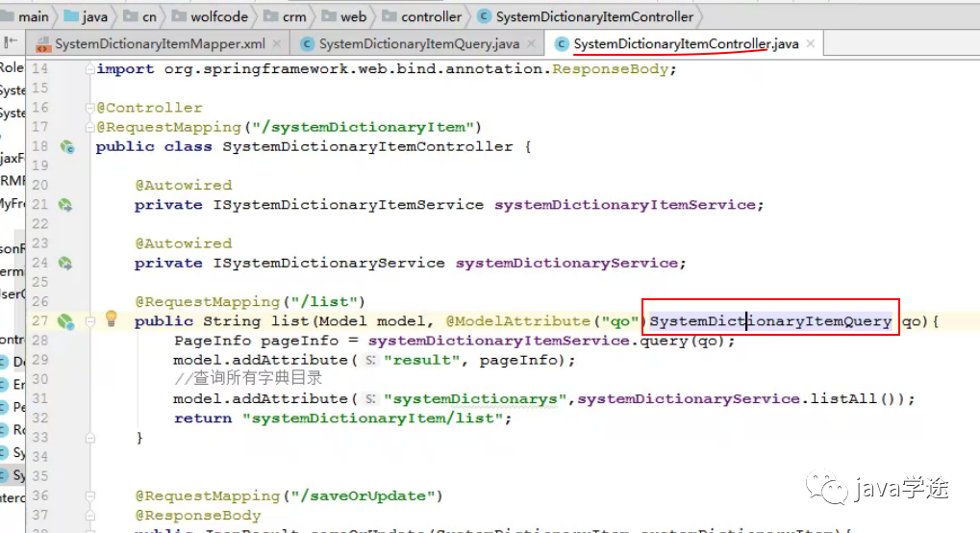Collapse the annotation fold marker on line 16
The width and height of the screenshot is (980, 533).
point(90,108)
